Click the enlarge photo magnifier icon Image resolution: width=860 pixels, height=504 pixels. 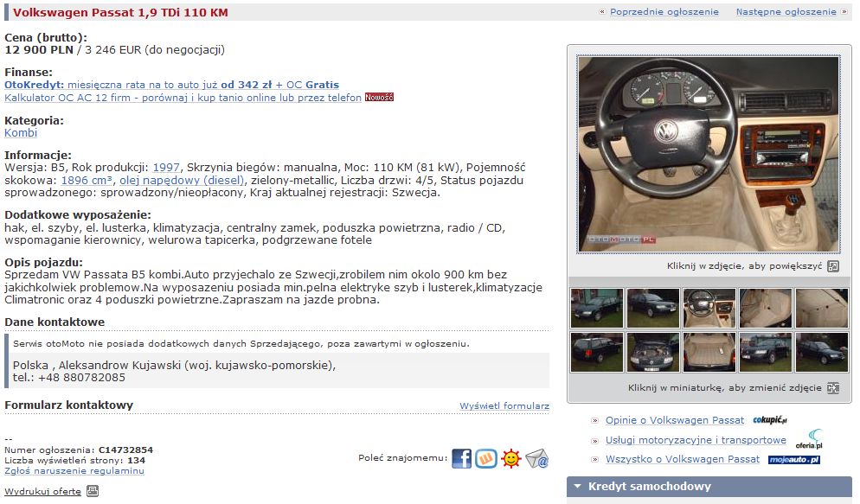(833, 266)
